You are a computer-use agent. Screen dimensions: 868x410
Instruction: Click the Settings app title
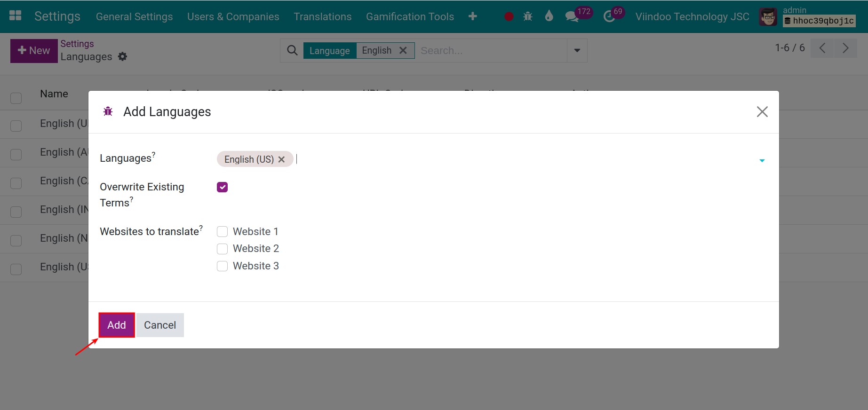pos(57,16)
